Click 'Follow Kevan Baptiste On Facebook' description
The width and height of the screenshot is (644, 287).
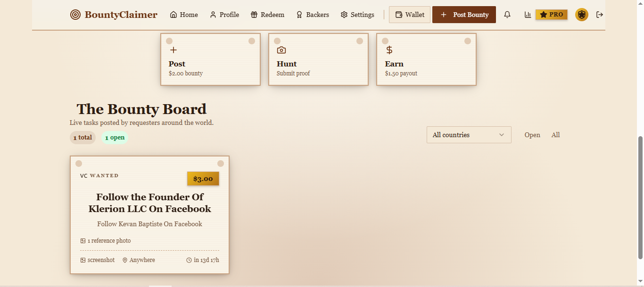click(x=150, y=224)
